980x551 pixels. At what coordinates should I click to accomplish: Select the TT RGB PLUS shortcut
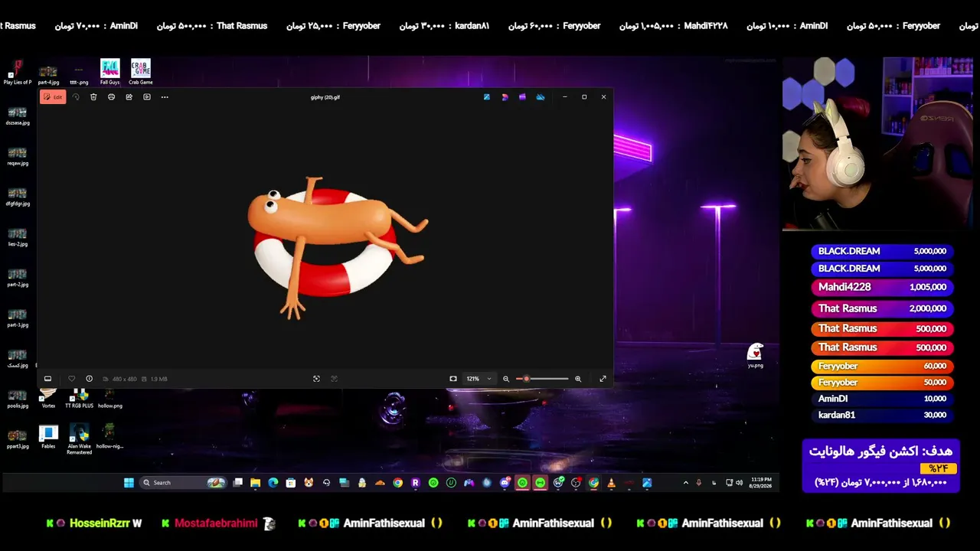click(x=79, y=399)
